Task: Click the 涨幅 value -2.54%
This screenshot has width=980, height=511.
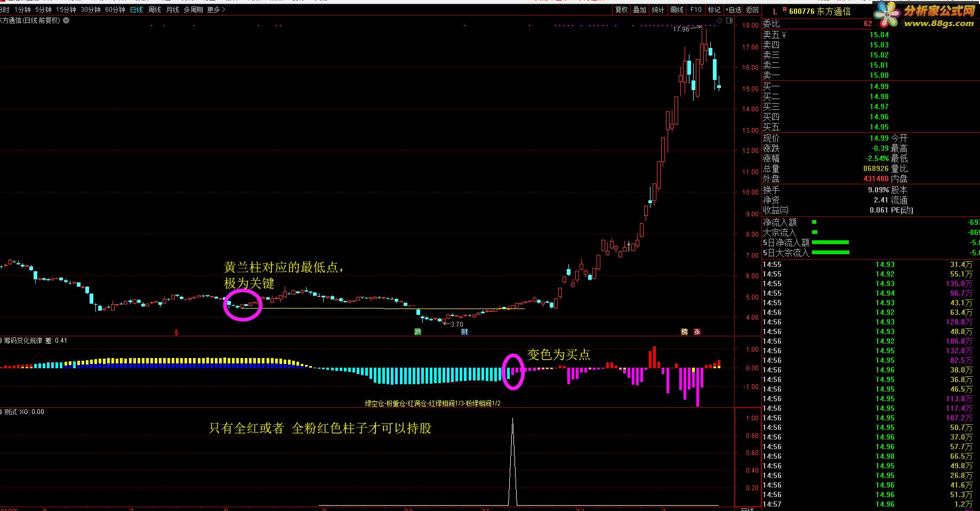Action: [x=877, y=158]
